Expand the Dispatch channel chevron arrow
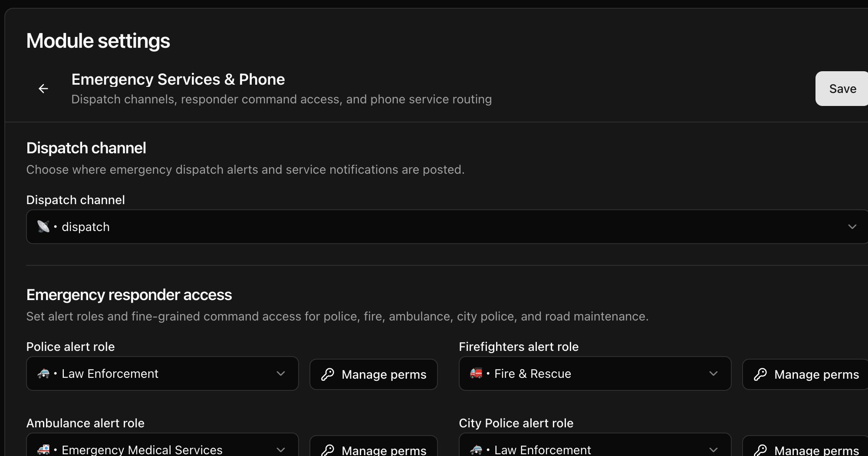This screenshot has height=456, width=868. [852, 227]
